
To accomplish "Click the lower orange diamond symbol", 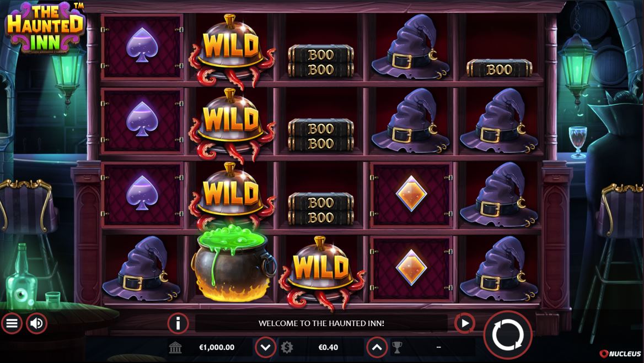I will coord(411,268).
